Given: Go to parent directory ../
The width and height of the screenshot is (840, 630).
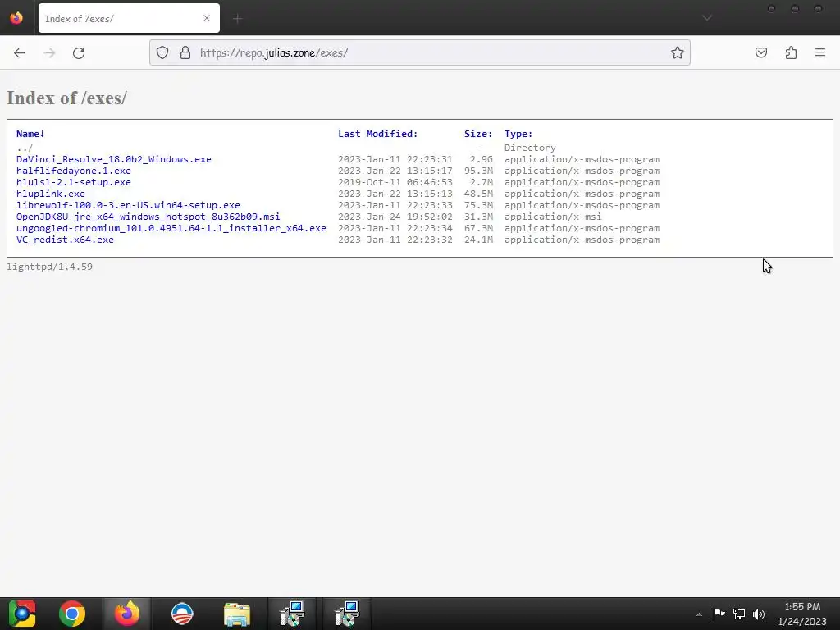Looking at the screenshot, I should pos(25,148).
